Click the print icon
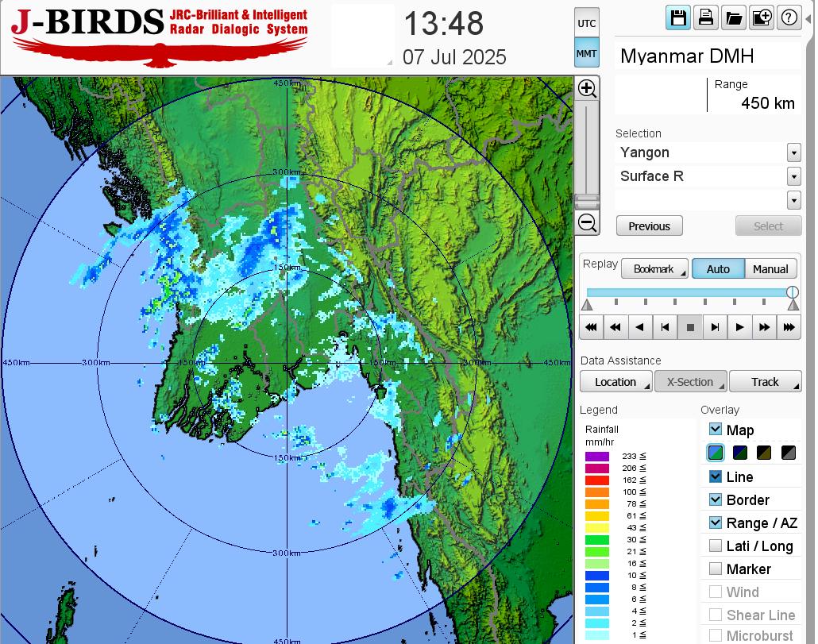 pyautogui.click(x=705, y=17)
